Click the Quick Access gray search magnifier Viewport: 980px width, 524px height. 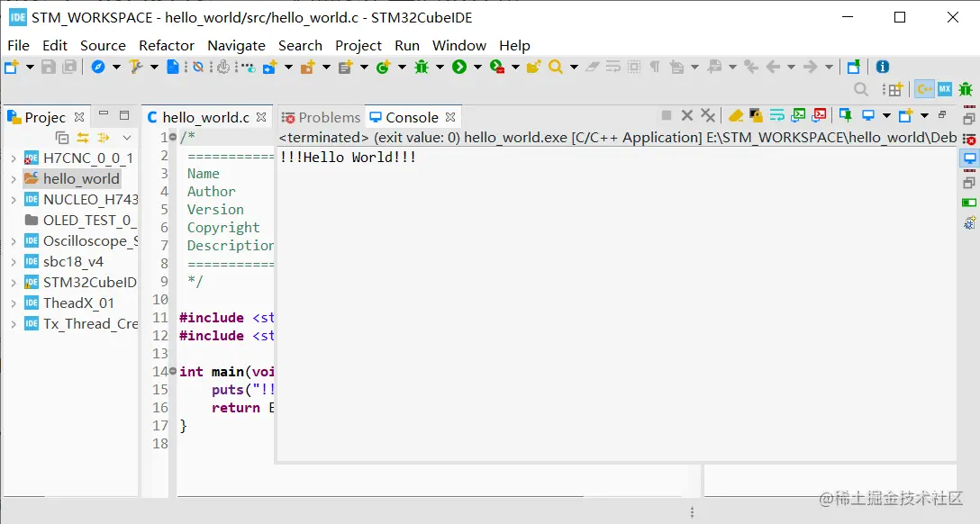[x=860, y=89]
